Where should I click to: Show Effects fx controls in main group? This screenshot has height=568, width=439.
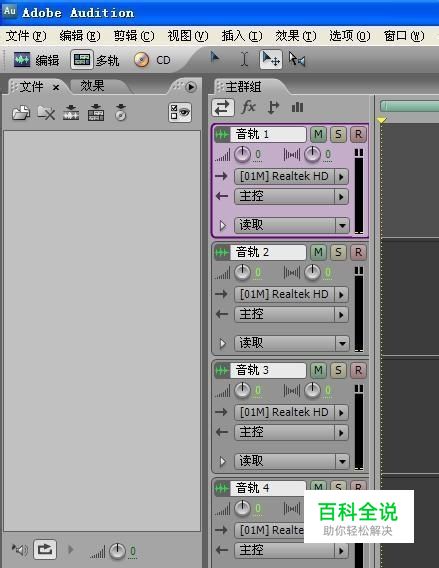click(x=248, y=108)
